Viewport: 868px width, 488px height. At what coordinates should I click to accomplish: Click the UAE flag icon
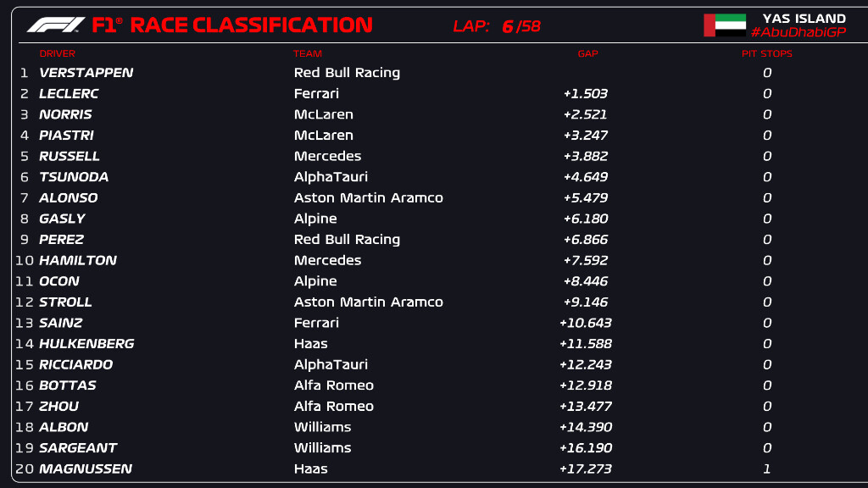(x=724, y=25)
